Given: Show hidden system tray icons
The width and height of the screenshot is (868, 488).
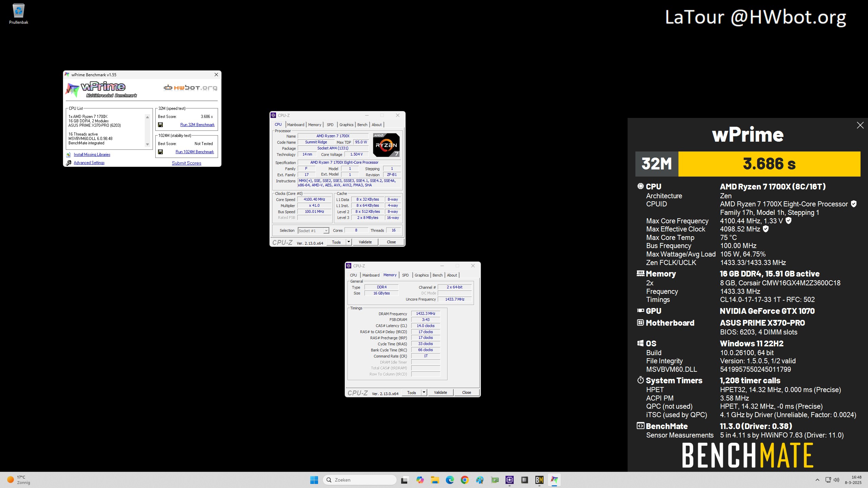Looking at the screenshot, I should [817, 480].
